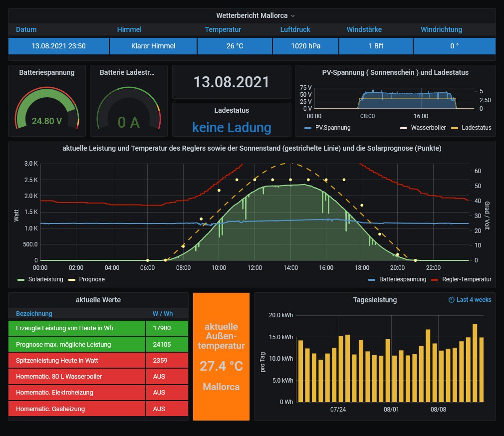Toggle the Prognose series via its legend label
504x436 pixels.
pos(92,279)
